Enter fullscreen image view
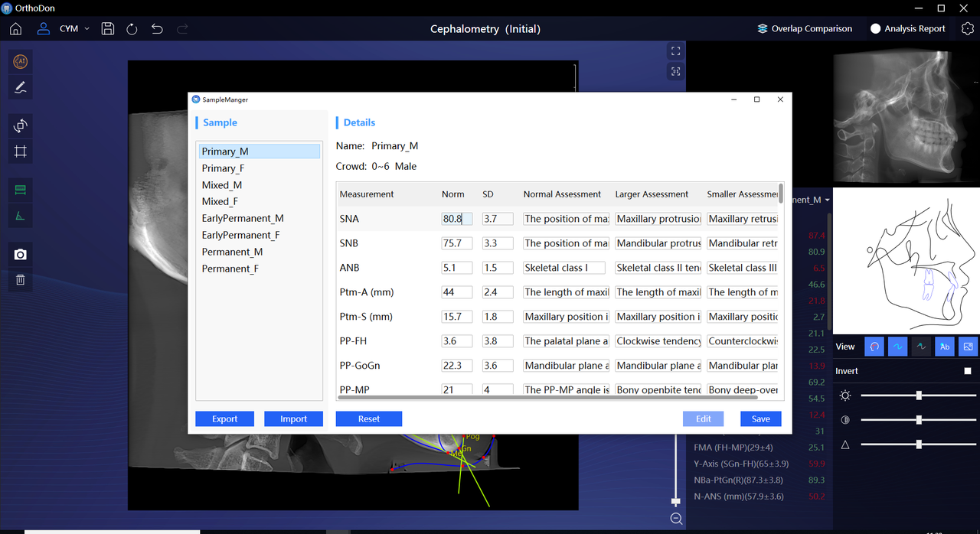This screenshot has width=980, height=534. (675, 51)
